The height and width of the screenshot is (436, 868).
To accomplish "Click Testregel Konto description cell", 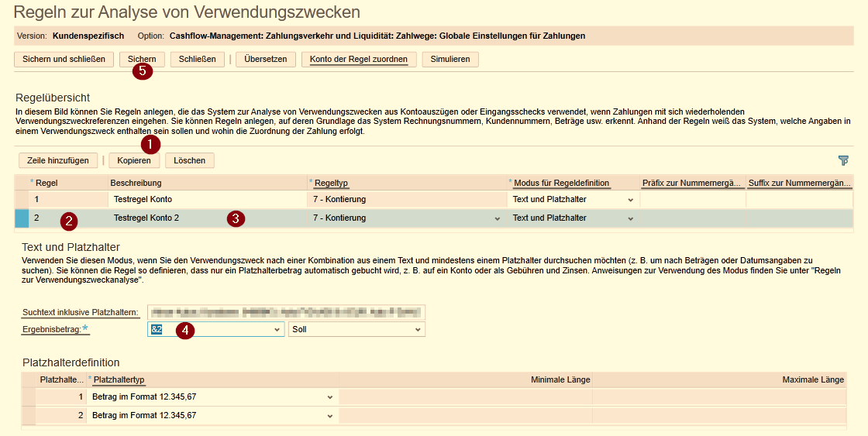I will 207,199.
